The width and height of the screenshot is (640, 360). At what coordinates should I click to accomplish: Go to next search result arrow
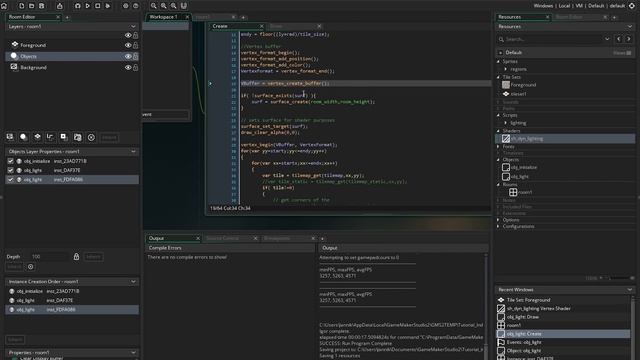click(x=629, y=39)
